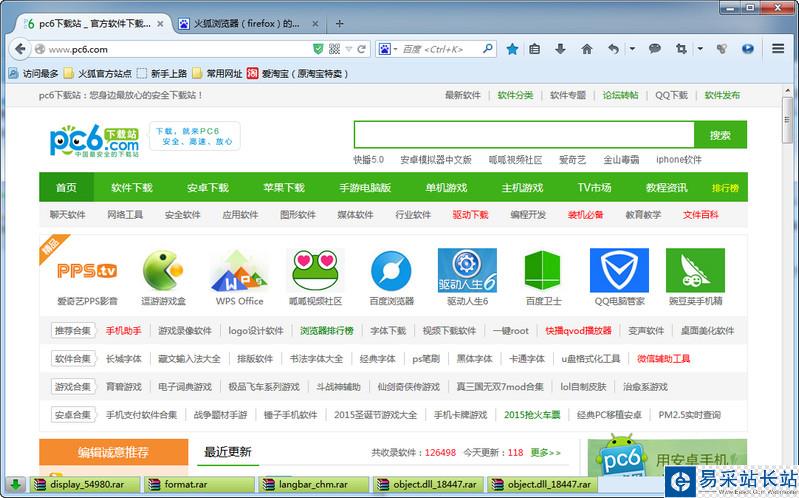The width and height of the screenshot is (799, 498).
Task: Go to the home page icon
Action: (x=587, y=49)
